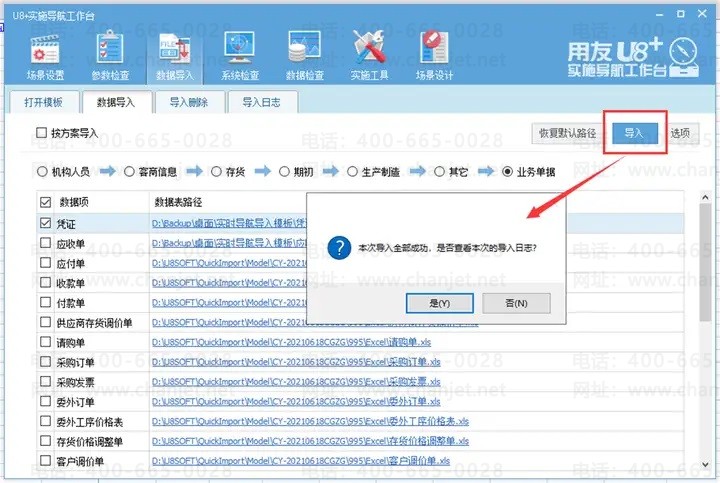Select 数据导入 toolbar icon

[175, 57]
